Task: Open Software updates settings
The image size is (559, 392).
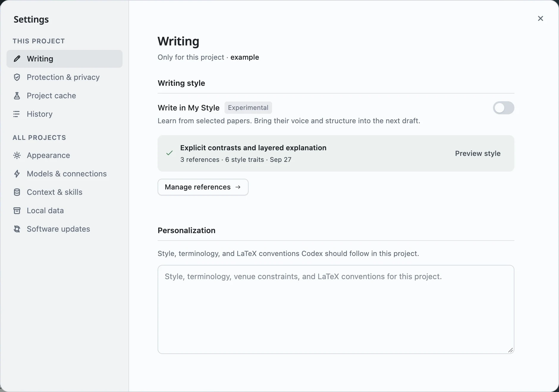Action: coord(65,229)
